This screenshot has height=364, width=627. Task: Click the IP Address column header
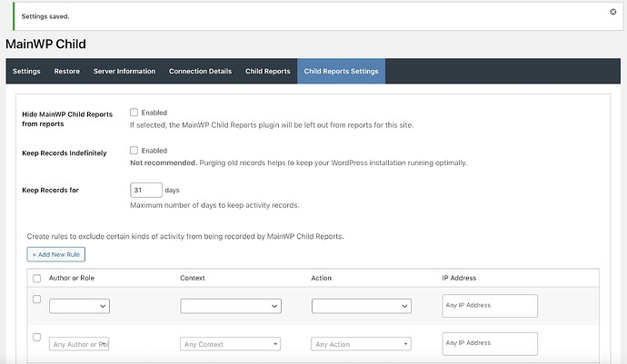click(459, 278)
